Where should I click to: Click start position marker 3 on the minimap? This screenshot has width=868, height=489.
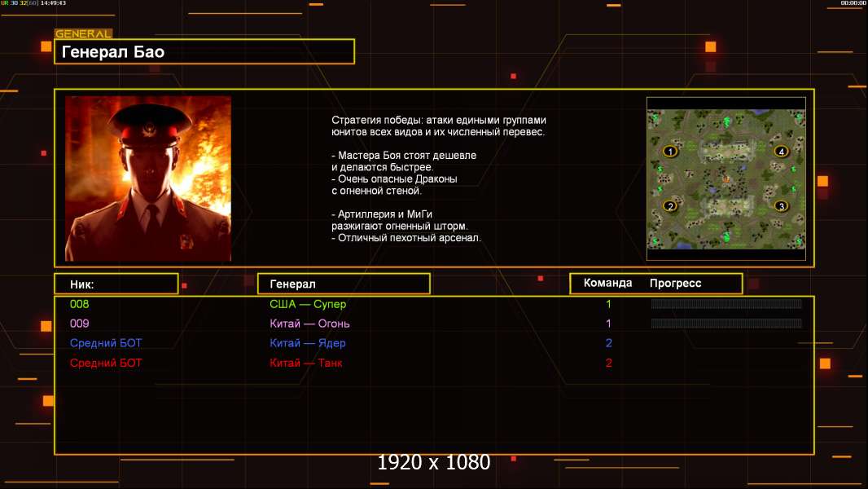coord(781,206)
